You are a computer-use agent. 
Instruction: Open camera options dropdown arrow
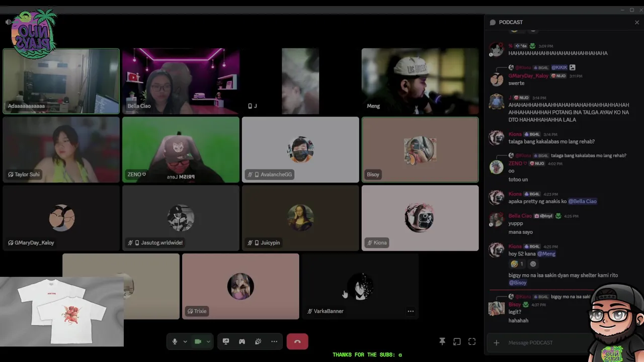pos(208,342)
